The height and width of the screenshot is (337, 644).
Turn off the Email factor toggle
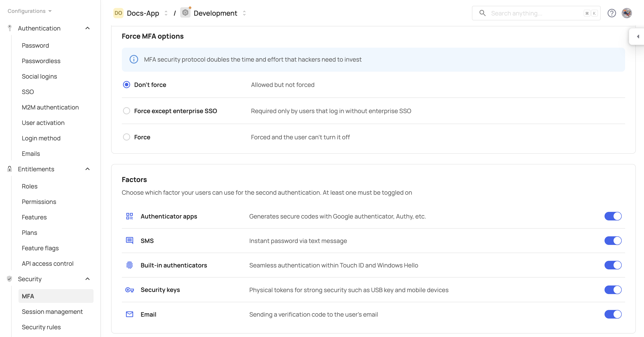click(x=613, y=314)
